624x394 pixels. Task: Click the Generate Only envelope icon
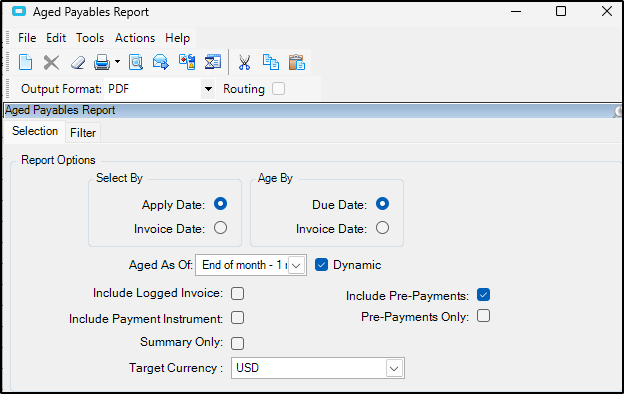pyautogui.click(x=161, y=62)
